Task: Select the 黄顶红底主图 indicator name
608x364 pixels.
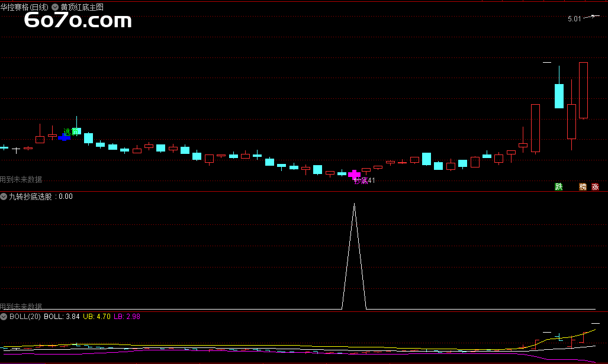Action: click(x=82, y=7)
